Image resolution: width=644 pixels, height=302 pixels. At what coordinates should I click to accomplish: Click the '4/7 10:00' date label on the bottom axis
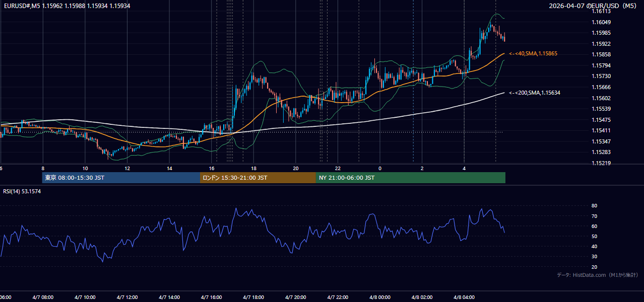(x=85, y=297)
